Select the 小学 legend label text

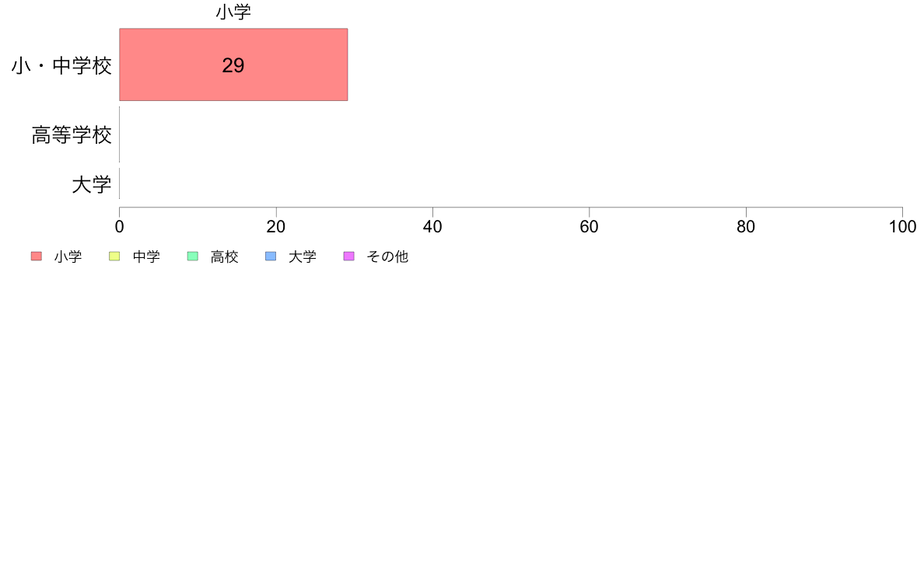pos(68,256)
